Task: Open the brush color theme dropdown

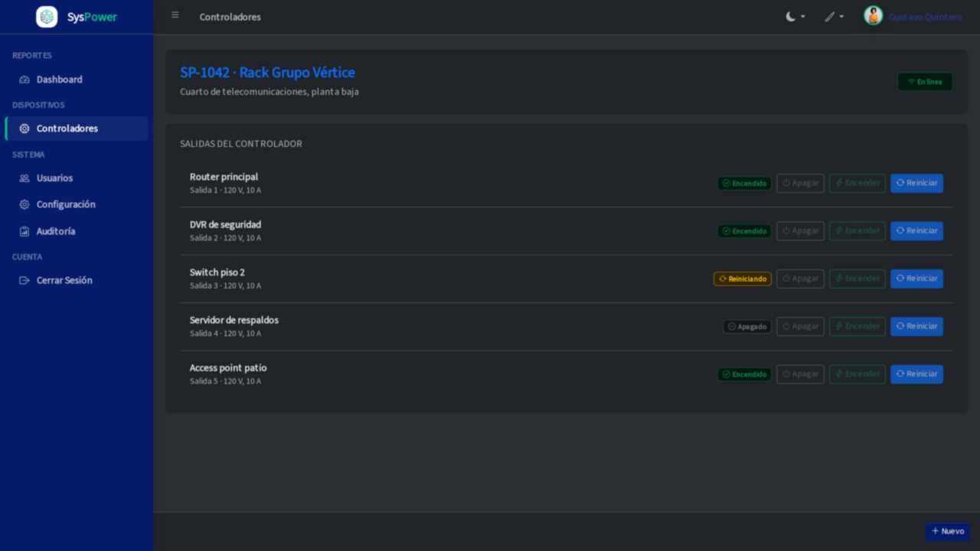Action: click(834, 17)
